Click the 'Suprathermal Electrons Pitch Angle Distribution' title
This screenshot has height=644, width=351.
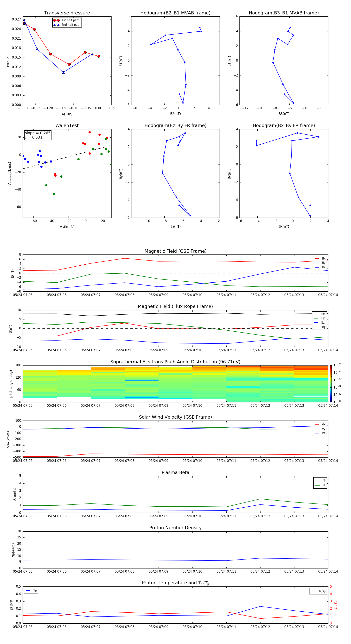tap(175, 362)
